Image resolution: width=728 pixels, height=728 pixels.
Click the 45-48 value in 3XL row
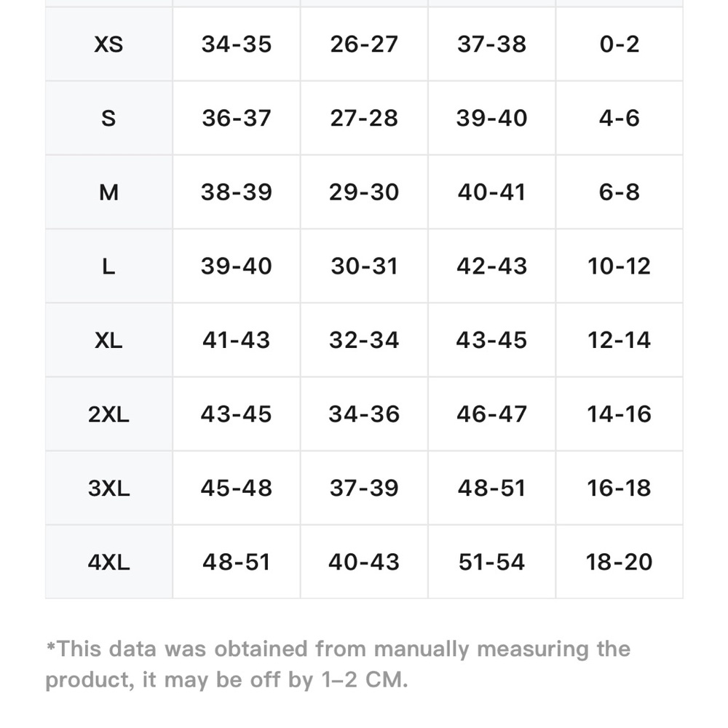[x=237, y=488]
